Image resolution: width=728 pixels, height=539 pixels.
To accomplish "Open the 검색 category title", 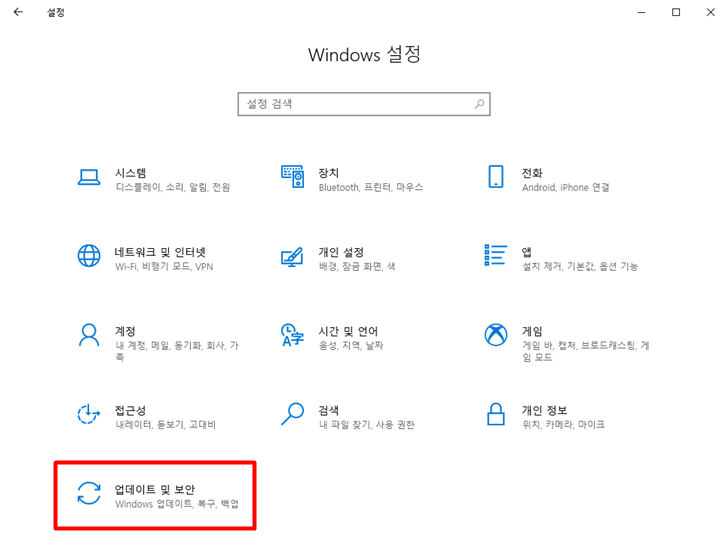I will click(328, 410).
